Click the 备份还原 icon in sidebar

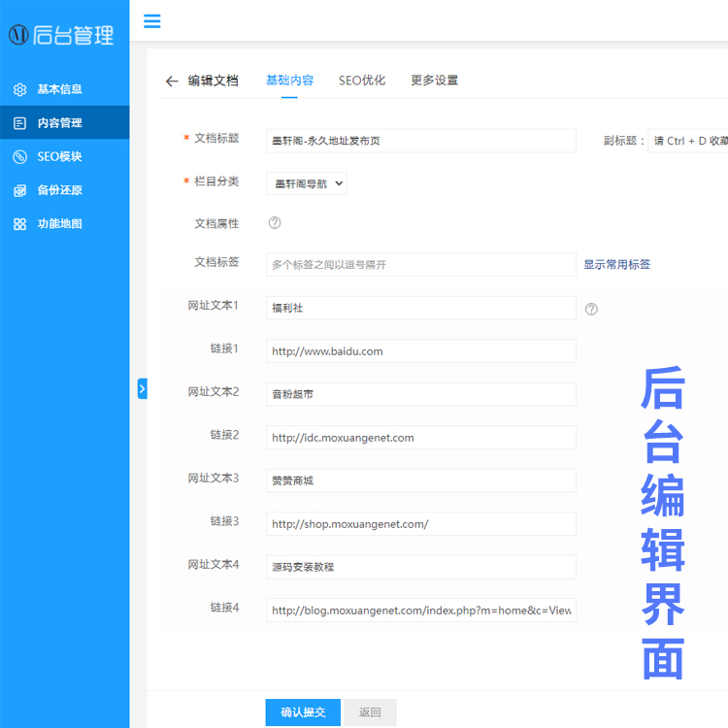click(x=19, y=190)
